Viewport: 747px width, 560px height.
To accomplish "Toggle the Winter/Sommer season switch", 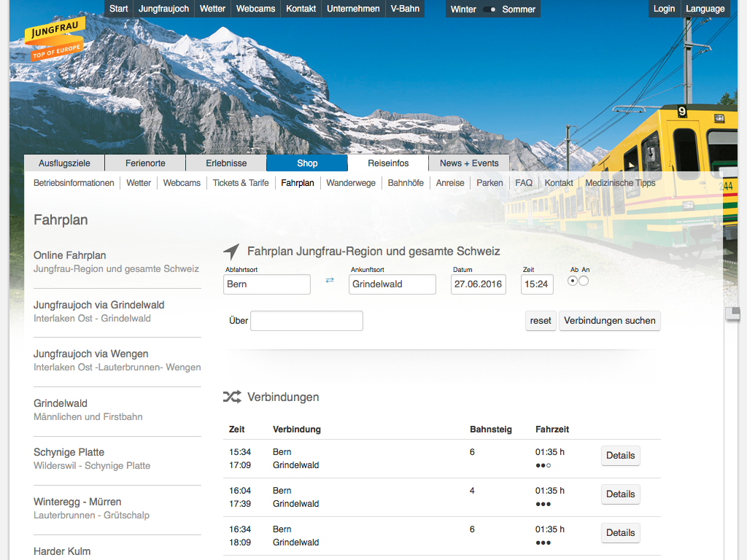I will tap(489, 9).
